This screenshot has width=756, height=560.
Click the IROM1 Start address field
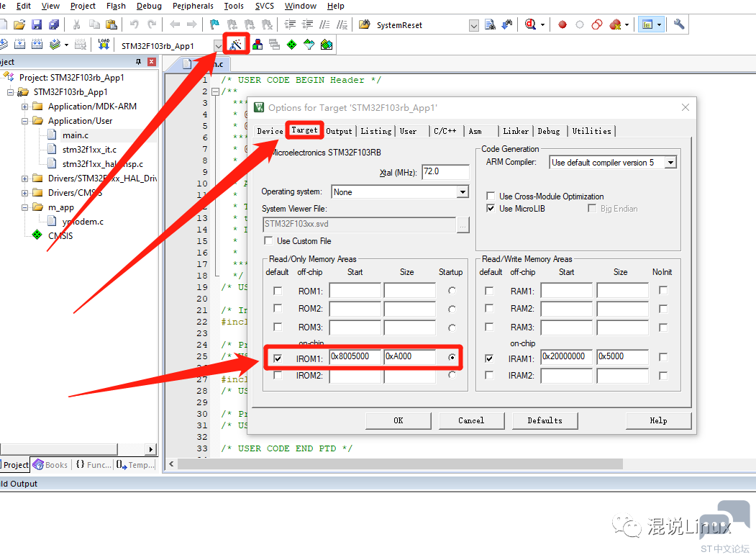tap(355, 357)
